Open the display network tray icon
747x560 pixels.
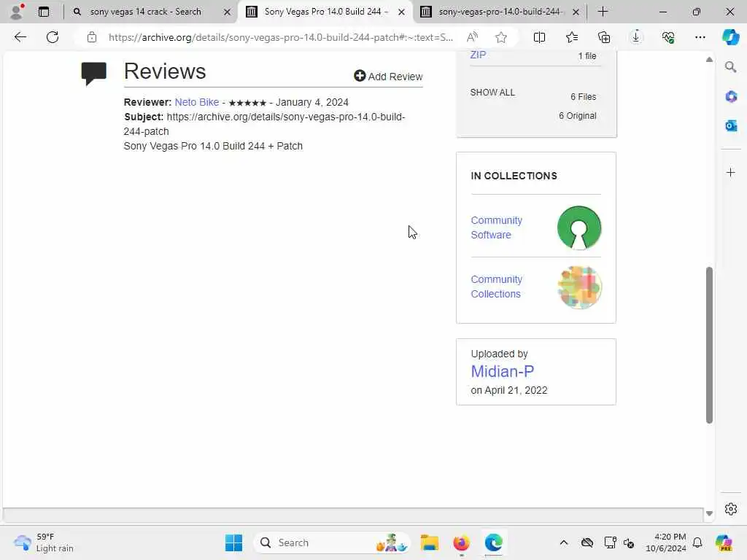coord(610,542)
